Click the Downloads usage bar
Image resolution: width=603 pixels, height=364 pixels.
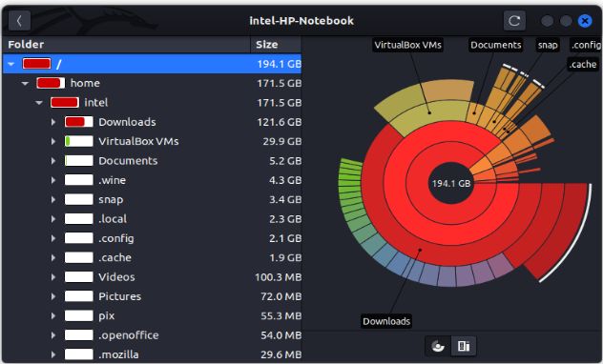79,122
